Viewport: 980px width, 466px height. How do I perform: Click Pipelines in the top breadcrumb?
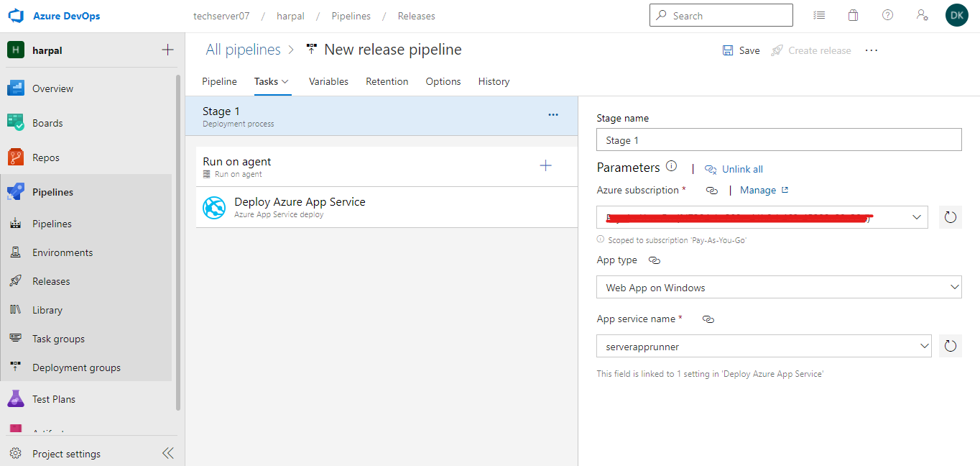pyautogui.click(x=351, y=16)
